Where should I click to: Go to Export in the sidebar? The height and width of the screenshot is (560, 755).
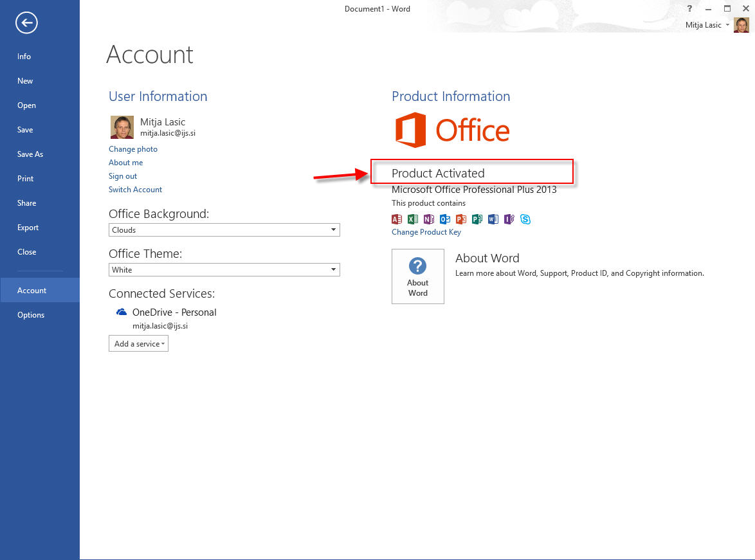coord(28,228)
